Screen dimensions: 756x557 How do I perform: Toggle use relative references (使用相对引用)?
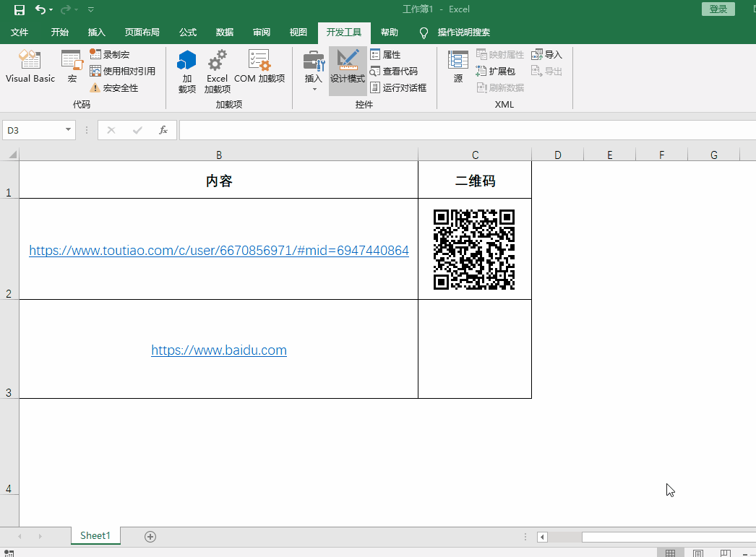click(x=122, y=72)
